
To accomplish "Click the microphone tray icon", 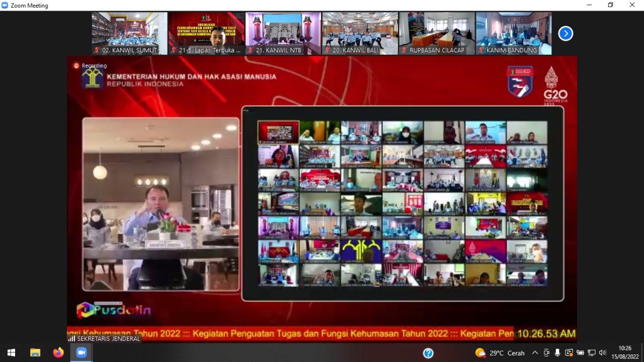I will click(557, 353).
